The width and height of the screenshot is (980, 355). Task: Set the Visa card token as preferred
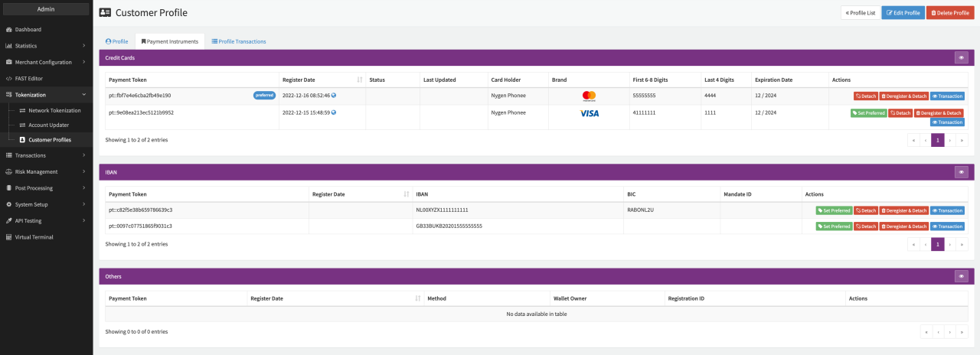coord(868,113)
